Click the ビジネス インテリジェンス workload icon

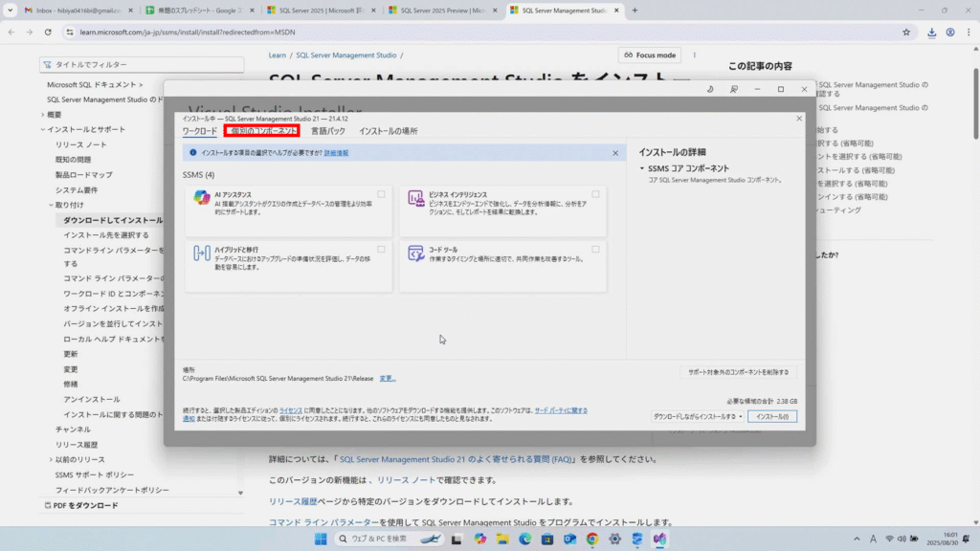point(415,198)
